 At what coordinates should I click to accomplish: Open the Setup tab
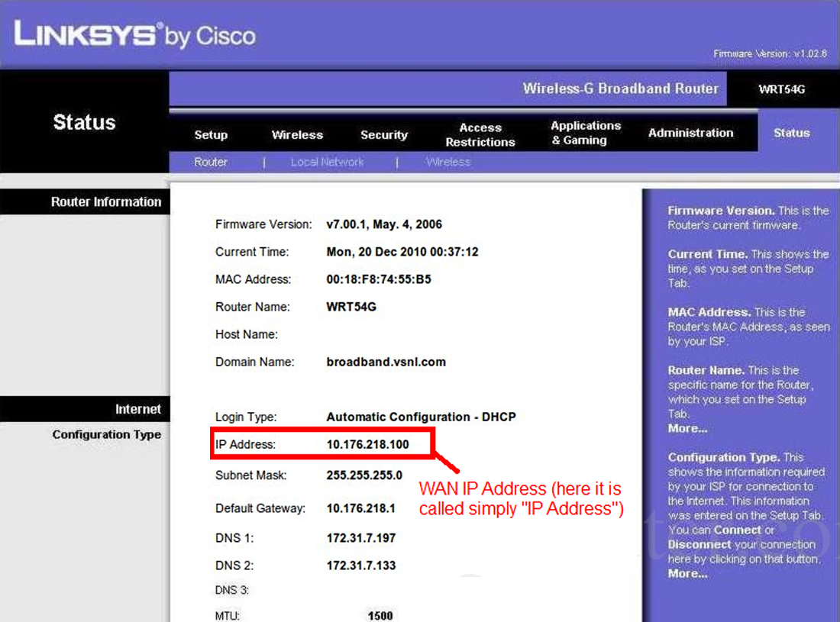coord(211,135)
